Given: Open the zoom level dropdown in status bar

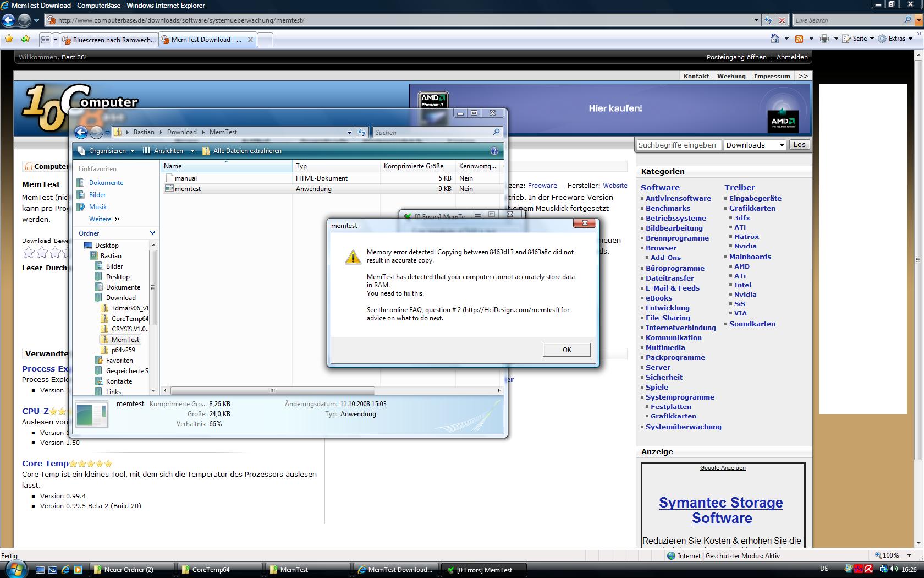Looking at the screenshot, I should [x=910, y=555].
